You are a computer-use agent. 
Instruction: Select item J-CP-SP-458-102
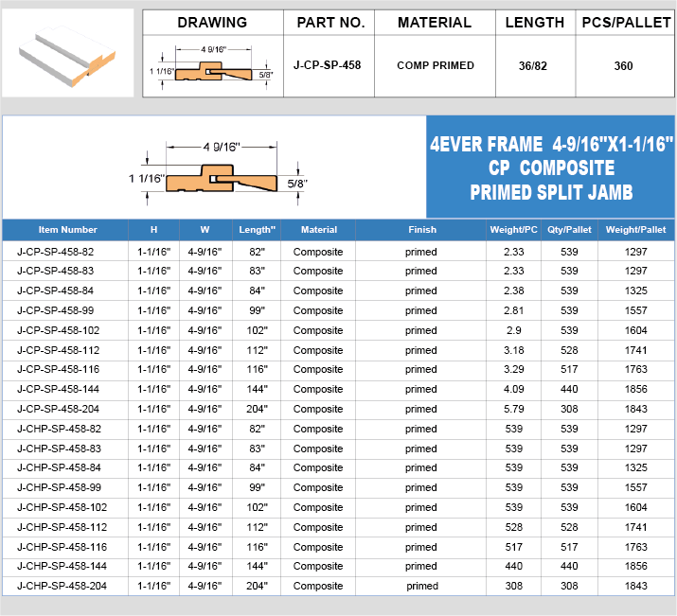(59, 330)
